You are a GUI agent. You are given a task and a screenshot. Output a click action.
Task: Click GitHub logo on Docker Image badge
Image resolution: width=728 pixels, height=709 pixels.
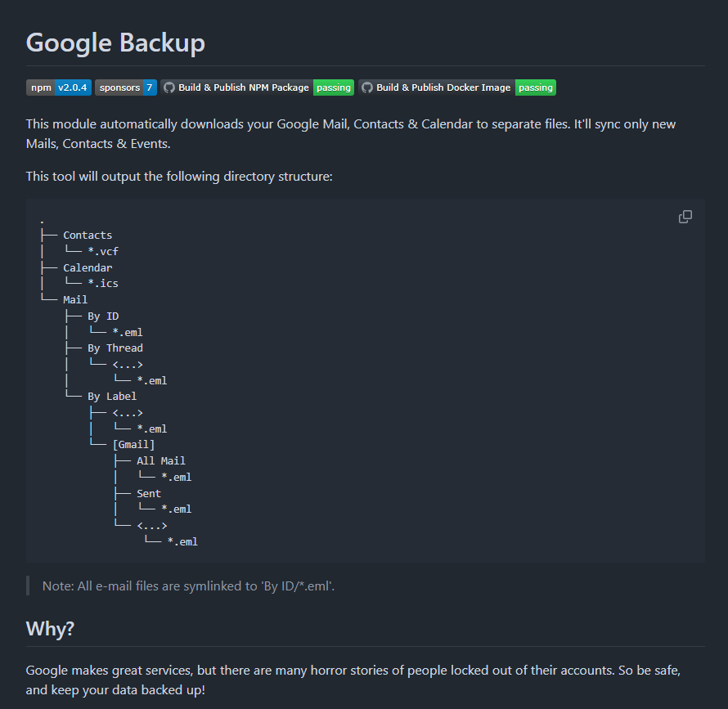pos(367,88)
